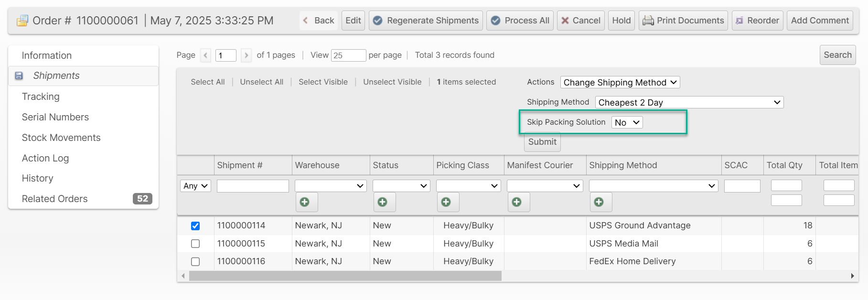Viewport: 868px width, 300px height.
Task: Check the box for shipment 1100000115
Action: tap(195, 244)
